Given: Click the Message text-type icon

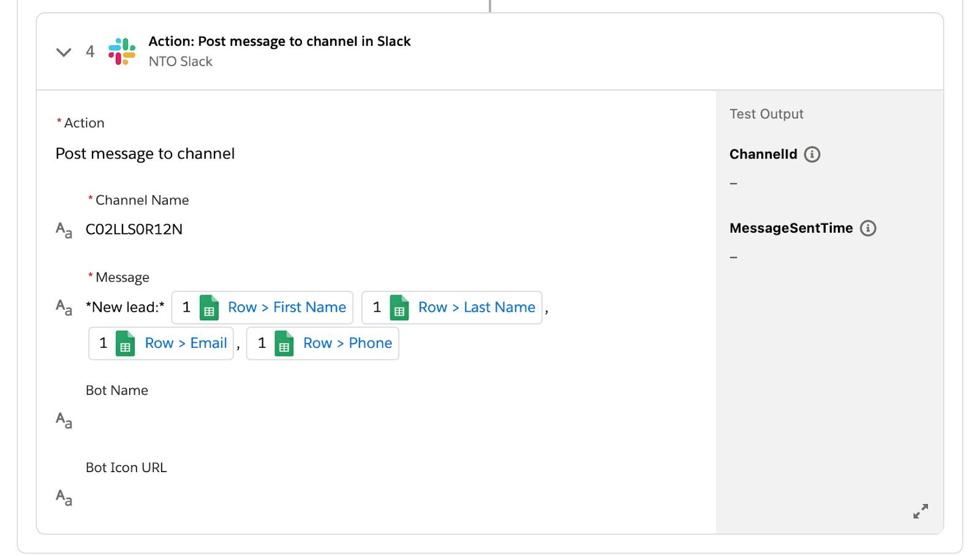Looking at the screenshot, I should coord(64,307).
